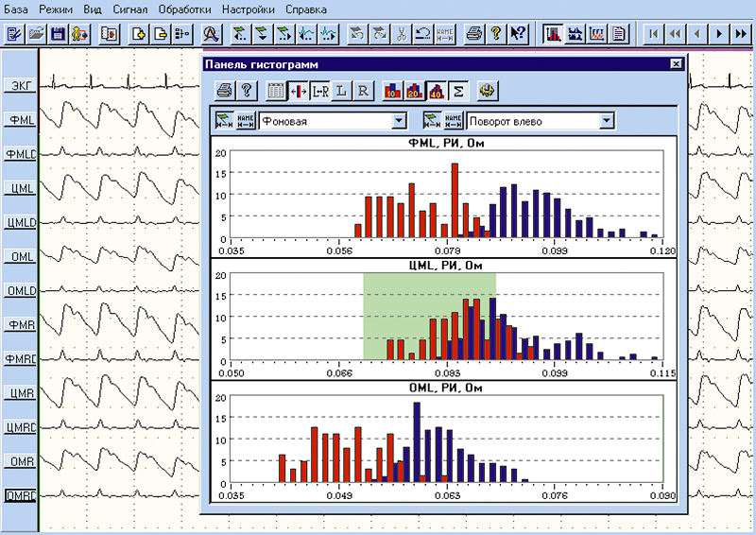Viewport: 756px width, 535px height.
Task: Toggle the R (right side) mode button
Action: [362, 91]
